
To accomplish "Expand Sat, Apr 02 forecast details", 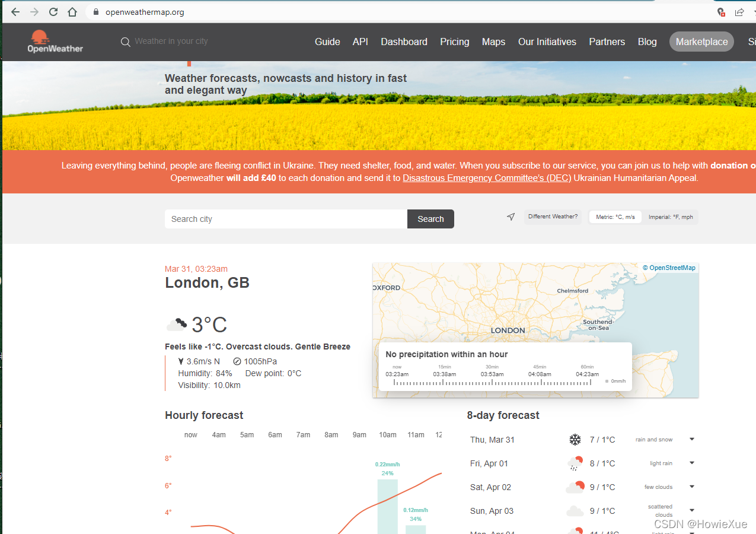I will 692,487.
